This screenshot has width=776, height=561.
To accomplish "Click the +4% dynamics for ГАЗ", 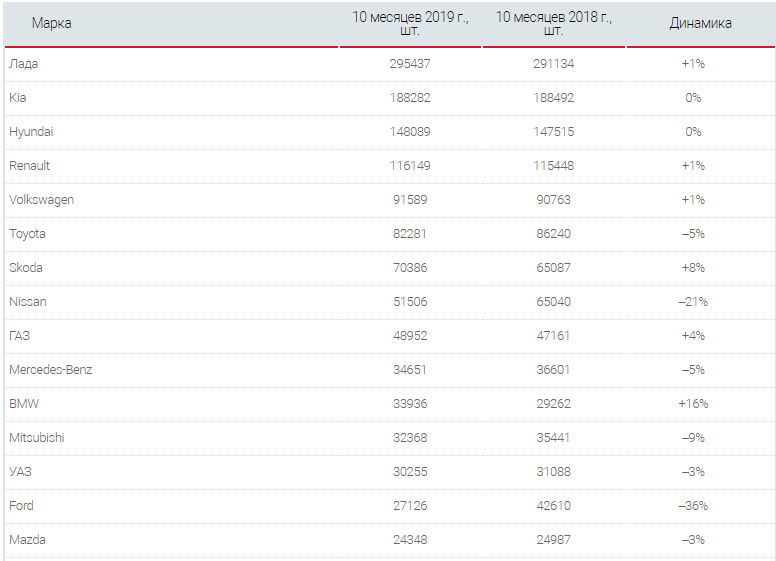I will pyautogui.click(x=693, y=336).
